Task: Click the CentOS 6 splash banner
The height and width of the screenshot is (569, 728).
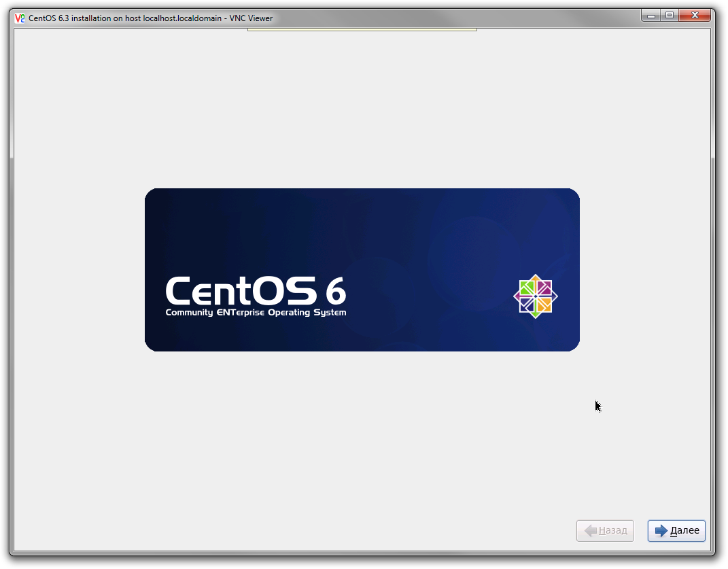Action: click(362, 270)
